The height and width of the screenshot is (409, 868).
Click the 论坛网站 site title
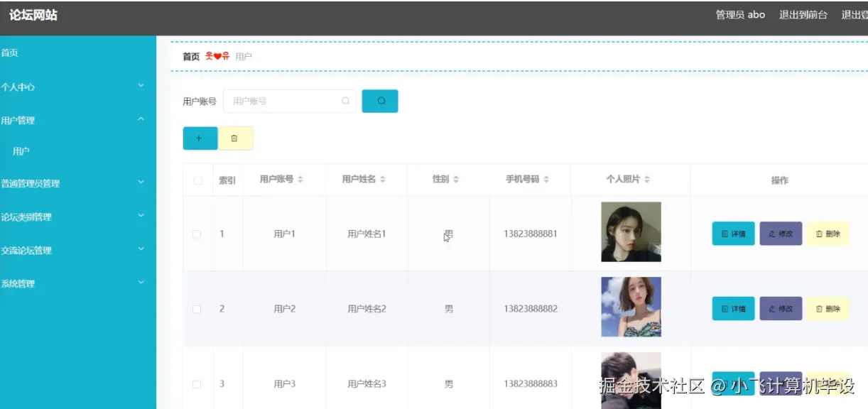[x=33, y=15]
